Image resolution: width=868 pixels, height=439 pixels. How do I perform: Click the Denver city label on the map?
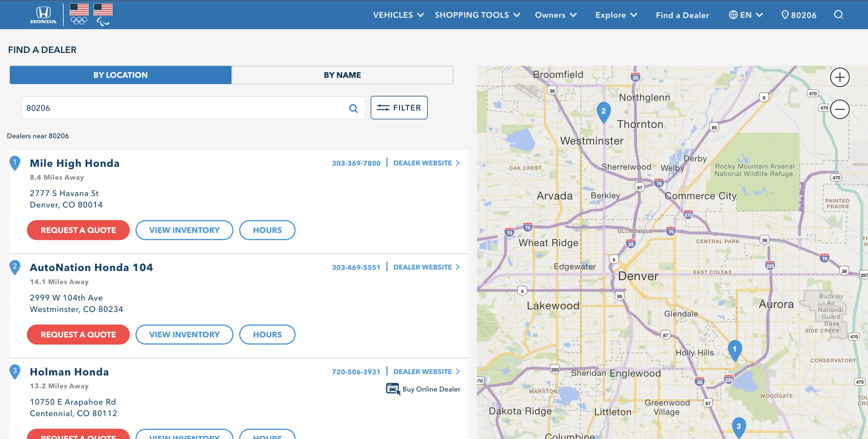[638, 276]
